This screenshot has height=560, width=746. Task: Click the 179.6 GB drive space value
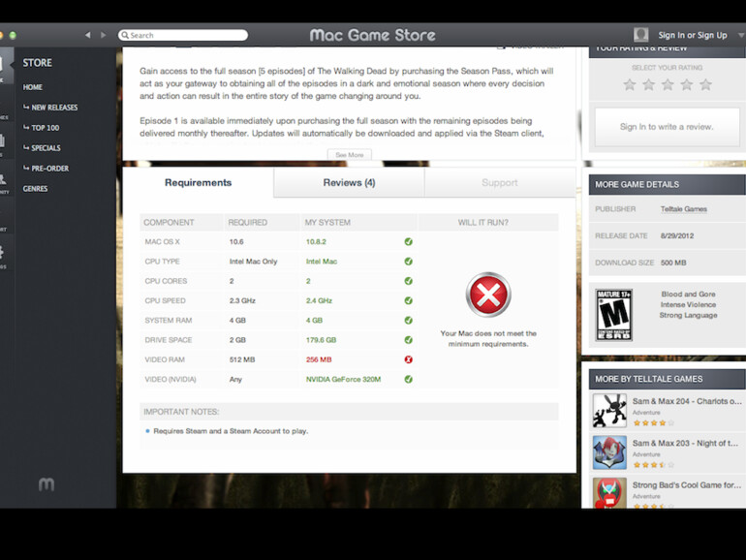[321, 340]
